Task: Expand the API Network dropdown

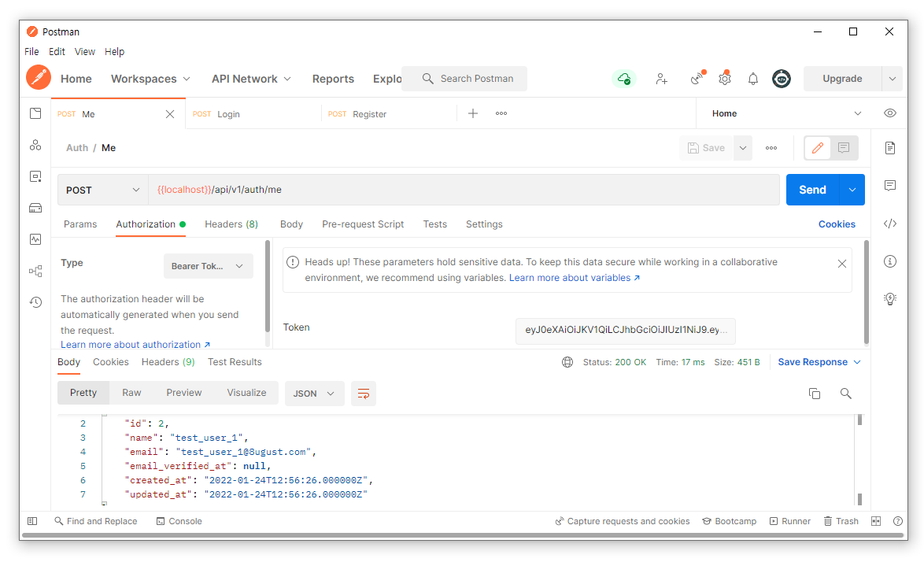Action: point(251,79)
